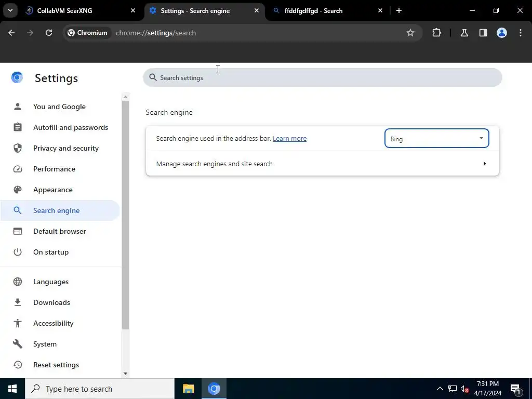This screenshot has width=532, height=399.
Task: Open the Windows Start menu
Action: [x=12, y=389]
